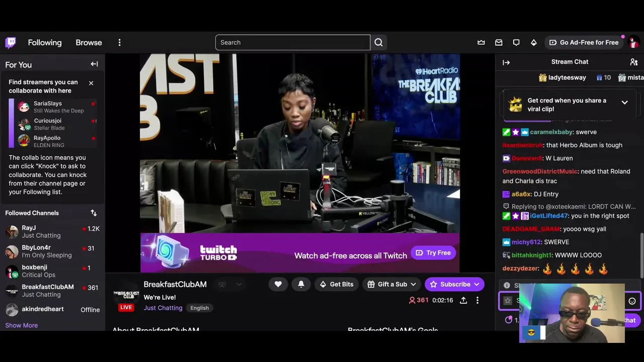Collapse the Stream Chat panel
The height and width of the screenshot is (362, 644).
click(506, 62)
